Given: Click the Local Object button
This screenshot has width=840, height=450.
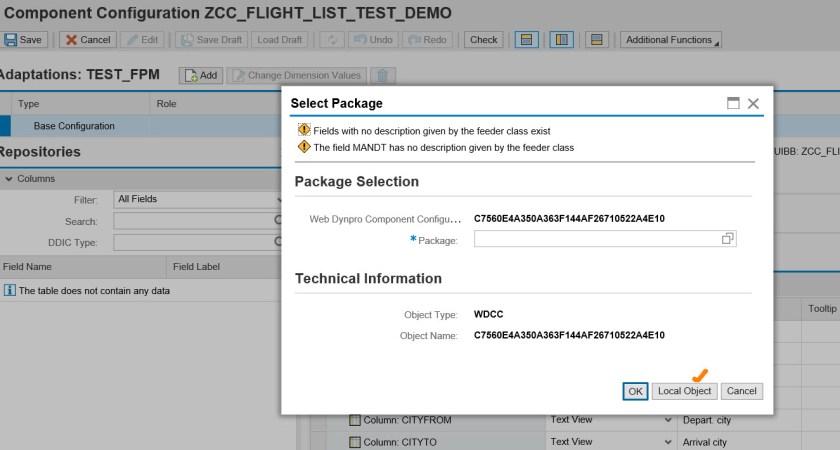Looking at the screenshot, I should pyautogui.click(x=684, y=391).
